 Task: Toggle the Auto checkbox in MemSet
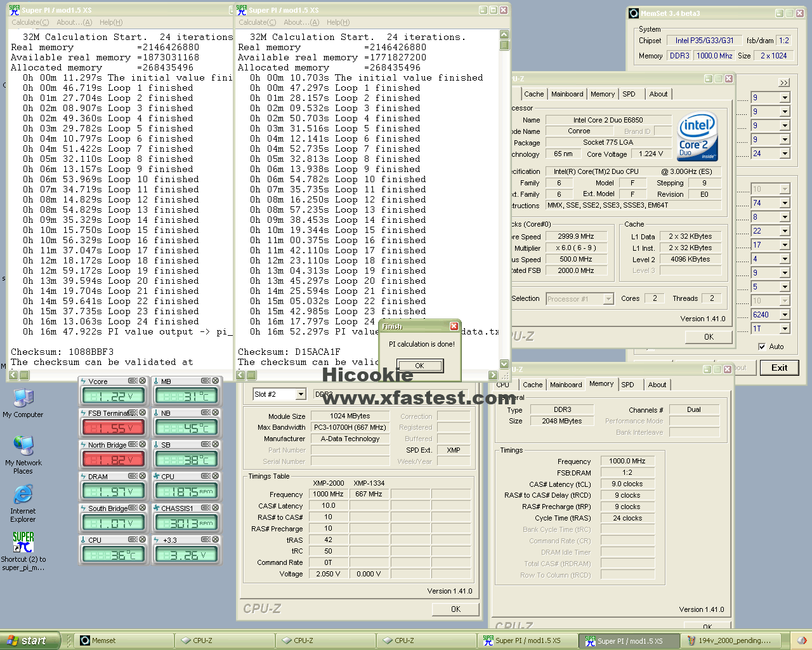[762, 347]
